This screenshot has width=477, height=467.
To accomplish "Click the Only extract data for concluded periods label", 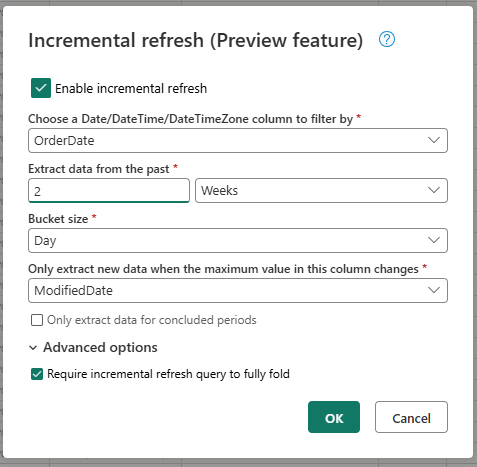I will pos(152,320).
